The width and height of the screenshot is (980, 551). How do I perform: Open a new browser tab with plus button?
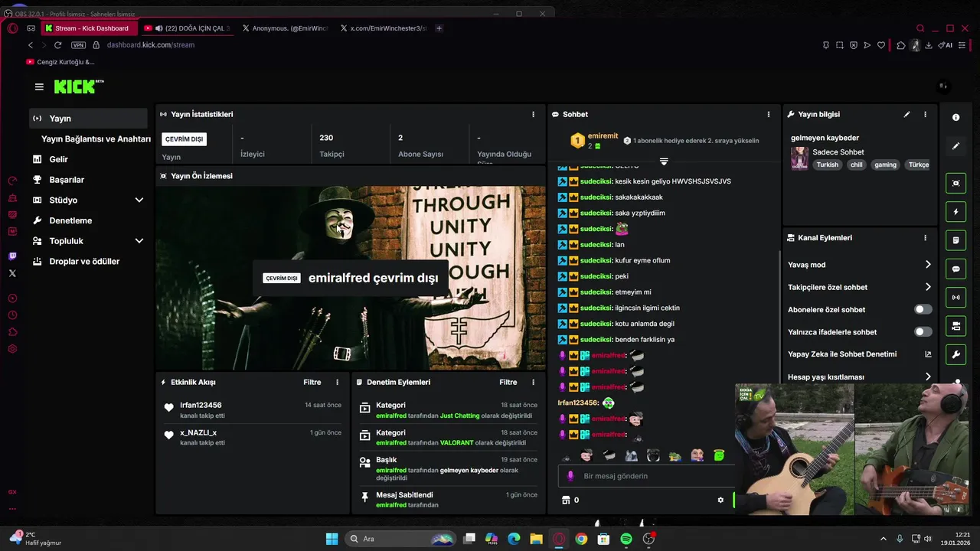coord(439,28)
